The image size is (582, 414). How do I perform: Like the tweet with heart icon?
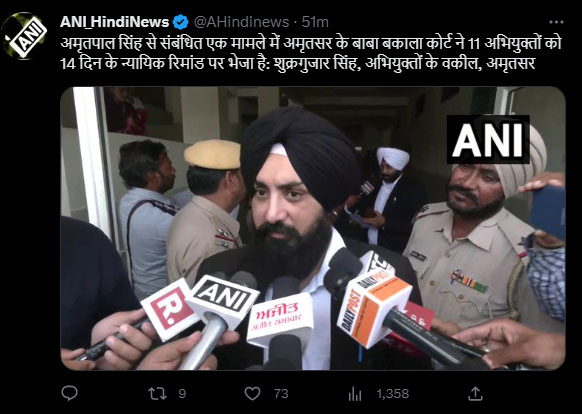(252, 394)
